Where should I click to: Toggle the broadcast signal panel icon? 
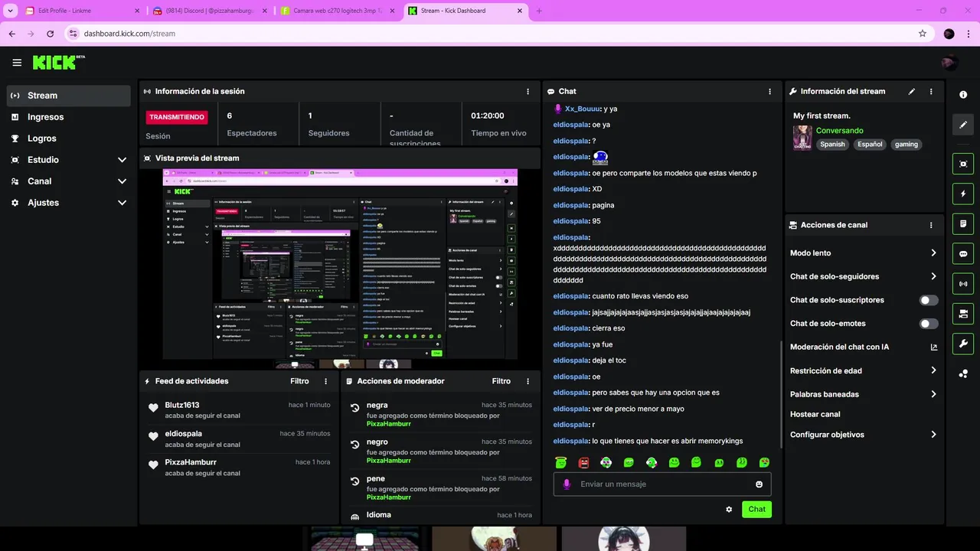click(x=963, y=284)
